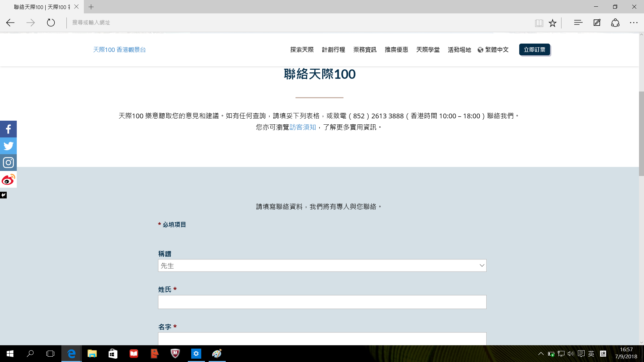This screenshot has height=362, width=644.
Task: Open the 天際學堂 menu
Action: pos(428,50)
